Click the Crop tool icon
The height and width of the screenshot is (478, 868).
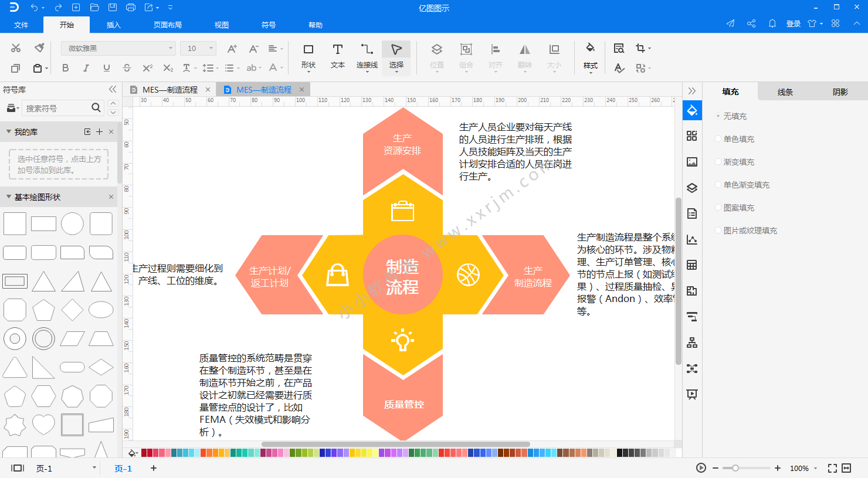pos(640,49)
